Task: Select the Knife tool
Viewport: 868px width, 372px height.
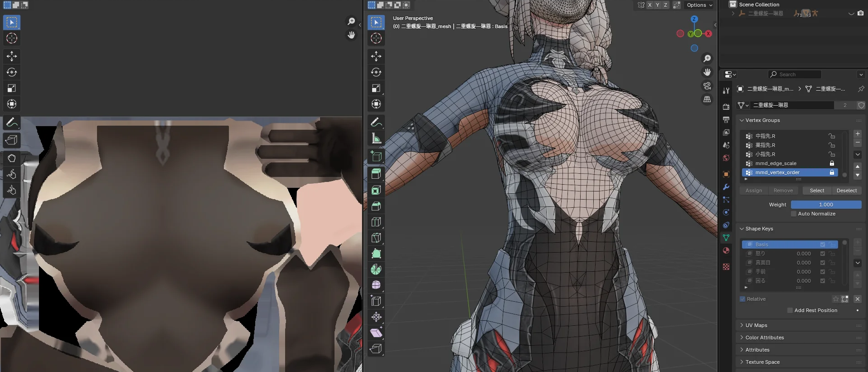Action: click(x=376, y=238)
